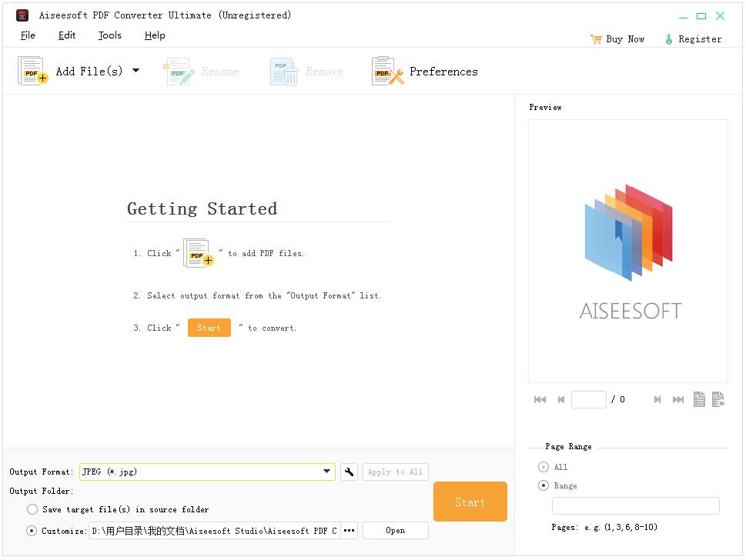The width and height of the screenshot is (746, 560).
Task: Open output format settings with the wrench icon
Action: click(x=348, y=472)
